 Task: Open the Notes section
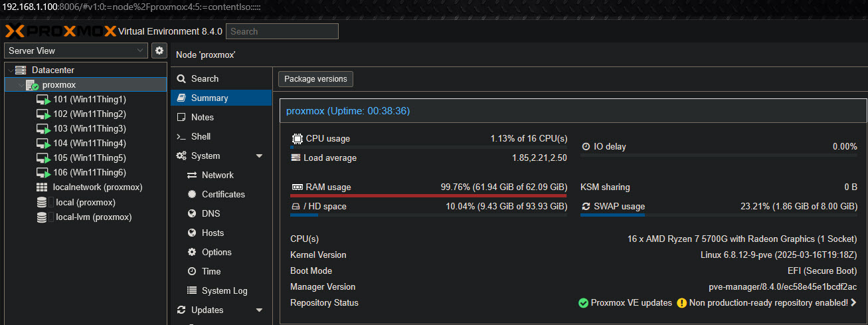click(221, 117)
